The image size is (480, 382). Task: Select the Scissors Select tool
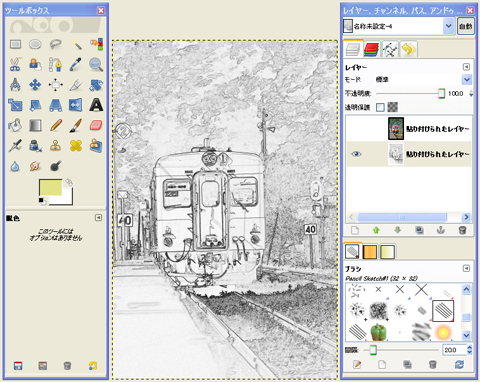click(15, 65)
